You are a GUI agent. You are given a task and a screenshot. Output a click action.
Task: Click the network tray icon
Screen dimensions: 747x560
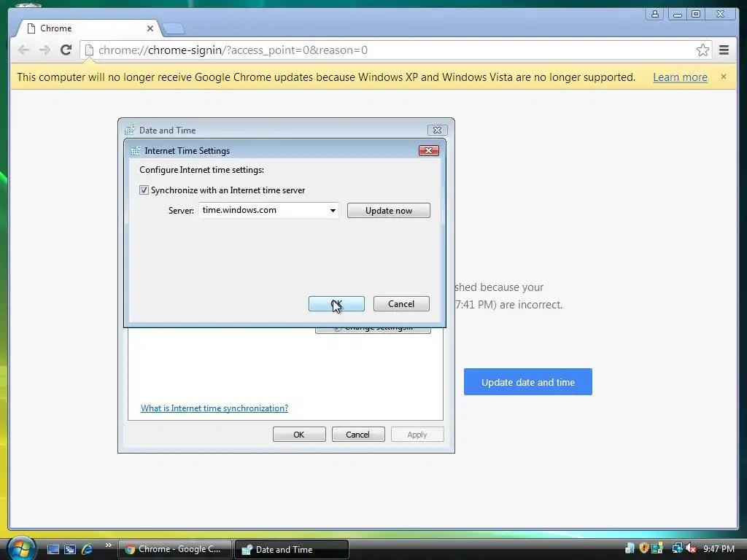(x=677, y=548)
